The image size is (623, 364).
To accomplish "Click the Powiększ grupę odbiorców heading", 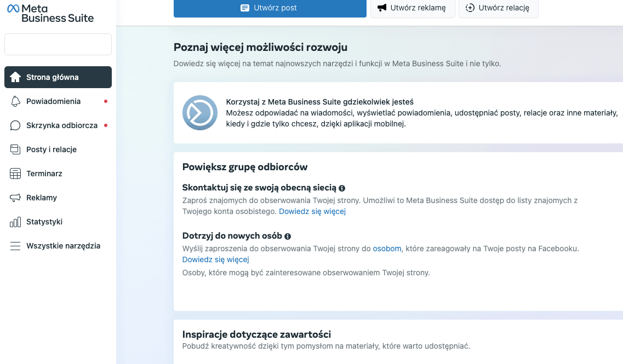I will (245, 167).
